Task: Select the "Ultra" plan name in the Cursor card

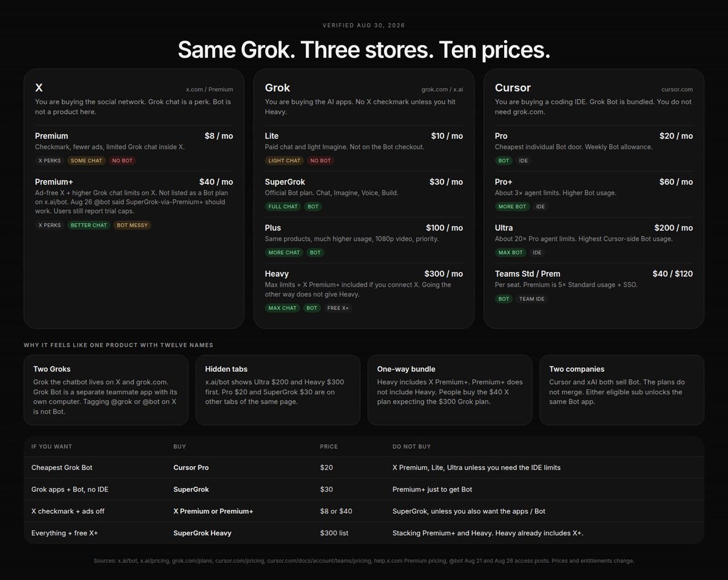Action: 505,228
